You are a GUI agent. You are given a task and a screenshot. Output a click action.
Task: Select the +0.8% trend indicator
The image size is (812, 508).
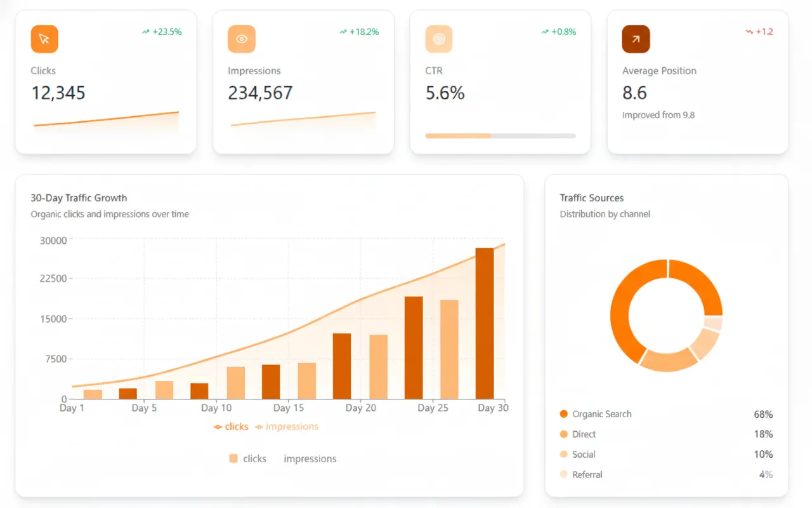[558, 32]
